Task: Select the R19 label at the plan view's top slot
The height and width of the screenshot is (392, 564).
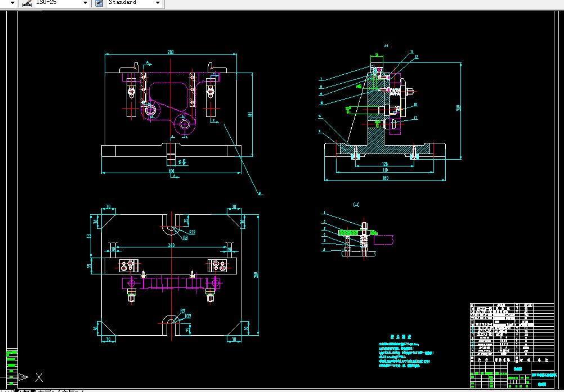Action: coord(193,232)
